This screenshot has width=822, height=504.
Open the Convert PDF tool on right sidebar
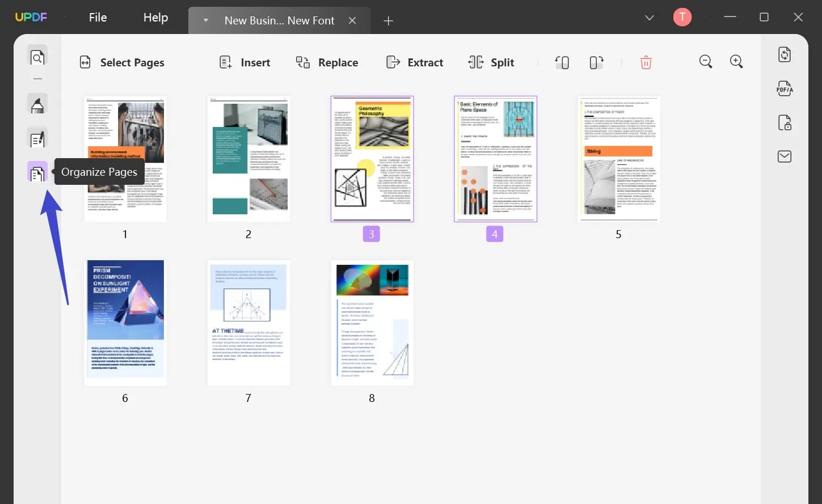[x=784, y=54]
